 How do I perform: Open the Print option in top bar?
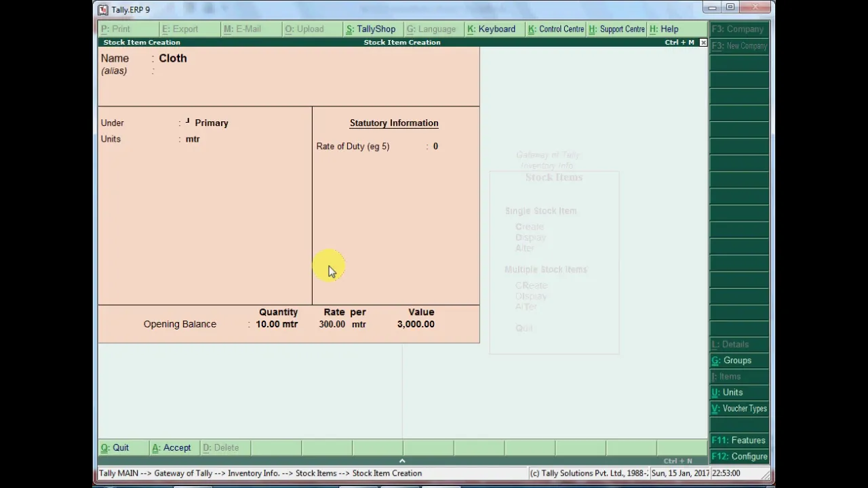tap(128, 29)
